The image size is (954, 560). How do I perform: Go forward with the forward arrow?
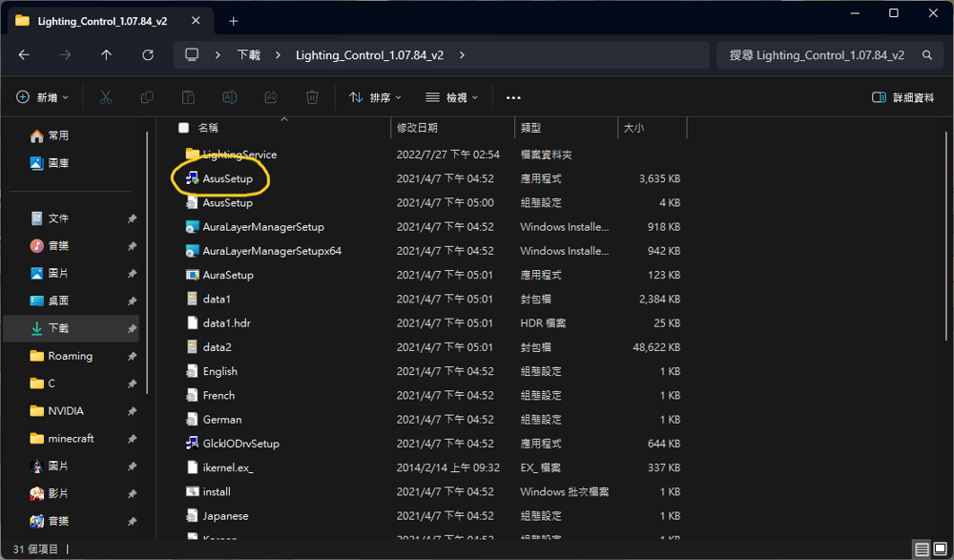point(65,54)
